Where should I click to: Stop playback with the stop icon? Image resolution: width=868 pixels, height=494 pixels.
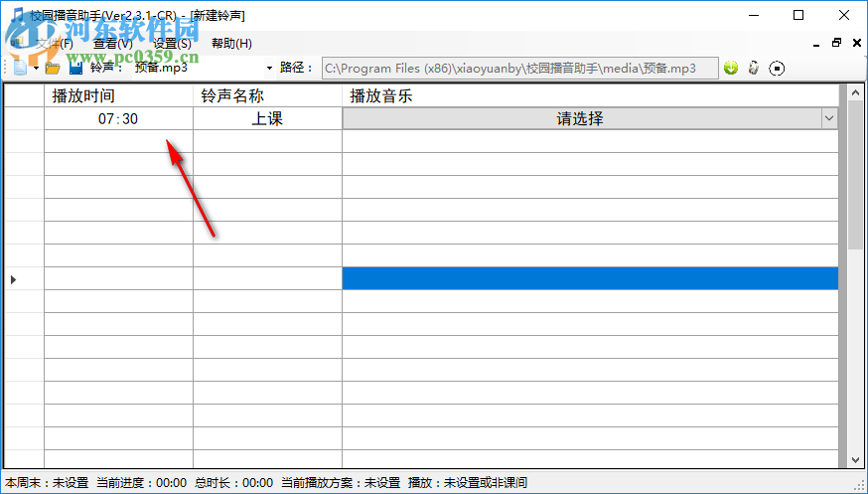click(777, 69)
